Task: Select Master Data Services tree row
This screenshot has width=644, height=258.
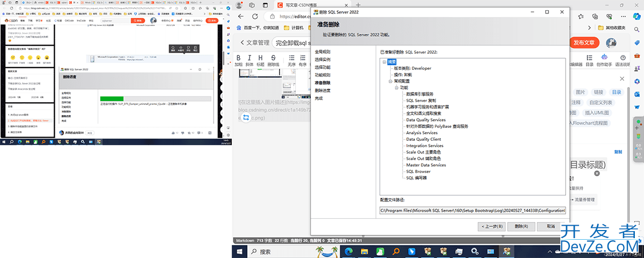Action: [x=426, y=165]
